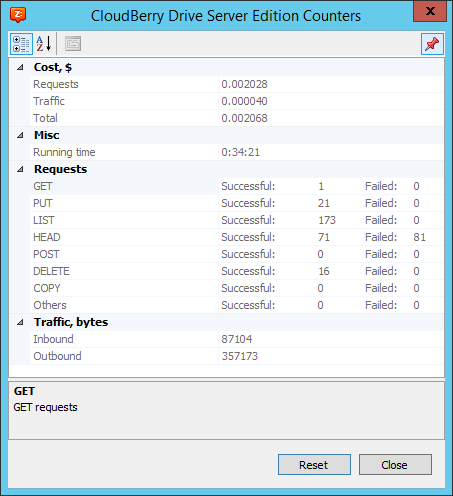
Task: Click the PUT successful count 21
Action: click(x=324, y=203)
